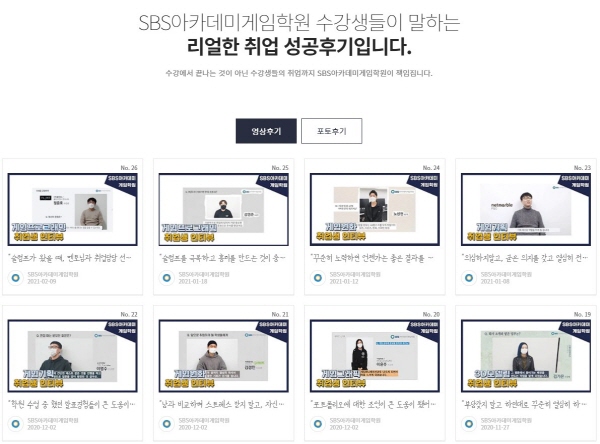Image resolution: width=600 pixels, height=444 pixels.
Task: Open the 영상후기 tab
Action: coord(266,131)
